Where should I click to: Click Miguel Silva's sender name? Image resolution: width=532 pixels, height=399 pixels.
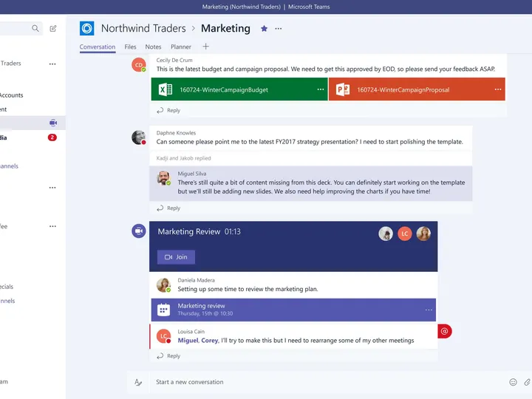[192, 174]
